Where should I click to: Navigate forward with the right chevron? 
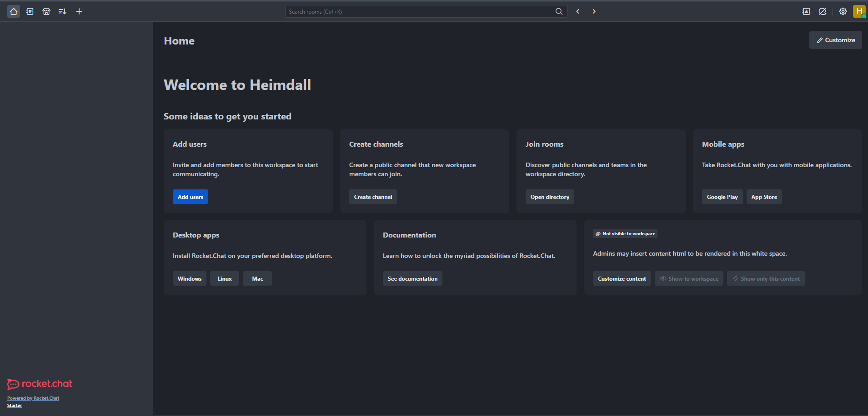coord(594,11)
